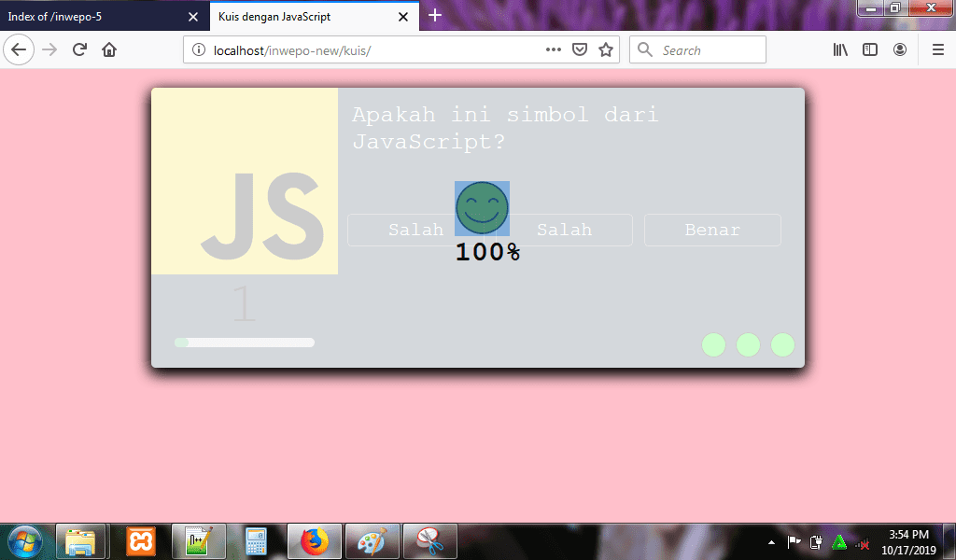Open a new browser tab

point(435,15)
